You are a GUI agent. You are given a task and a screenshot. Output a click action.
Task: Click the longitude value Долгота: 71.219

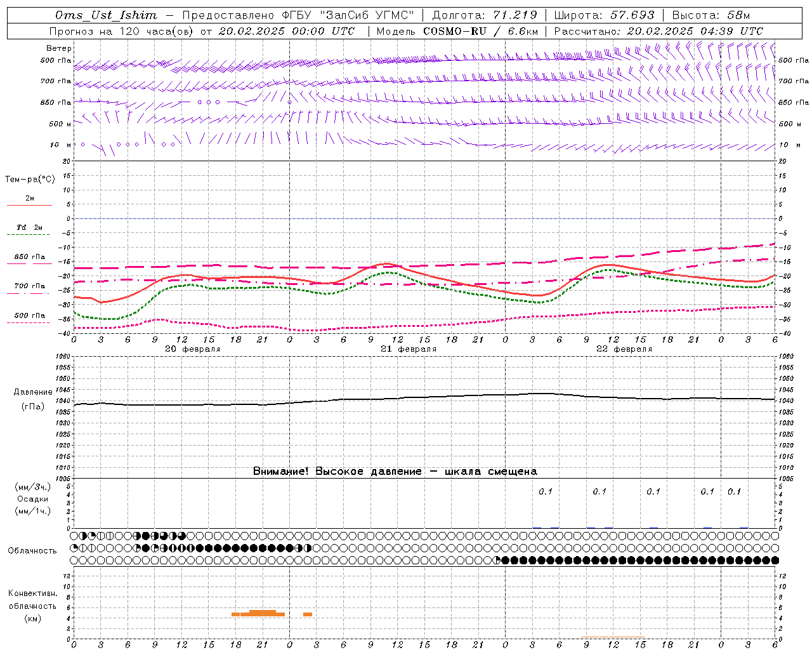coord(485,15)
